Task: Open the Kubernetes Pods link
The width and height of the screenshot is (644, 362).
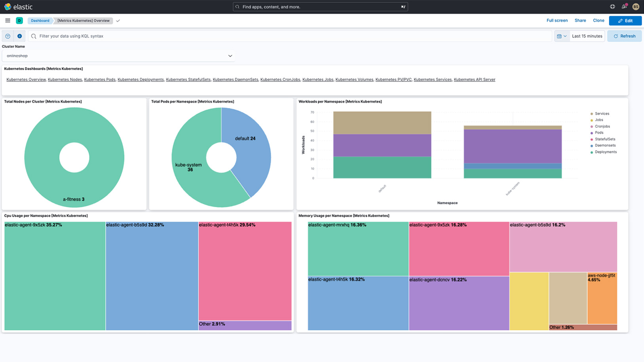Action: click(x=99, y=80)
